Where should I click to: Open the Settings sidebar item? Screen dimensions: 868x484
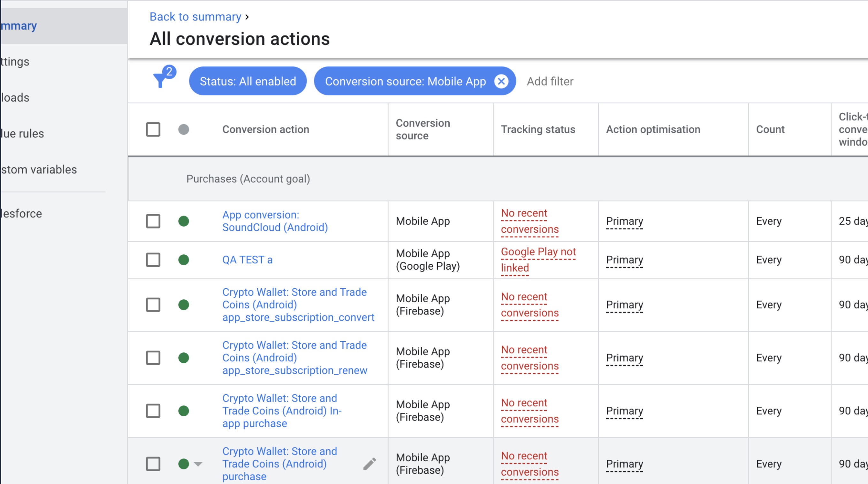(x=64, y=62)
